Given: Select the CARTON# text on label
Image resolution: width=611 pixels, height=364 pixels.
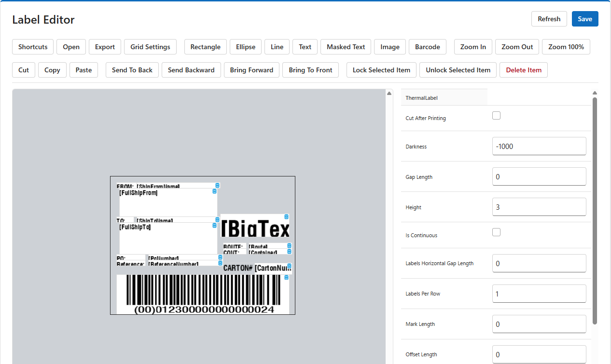Looking at the screenshot, I should point(238,268).
